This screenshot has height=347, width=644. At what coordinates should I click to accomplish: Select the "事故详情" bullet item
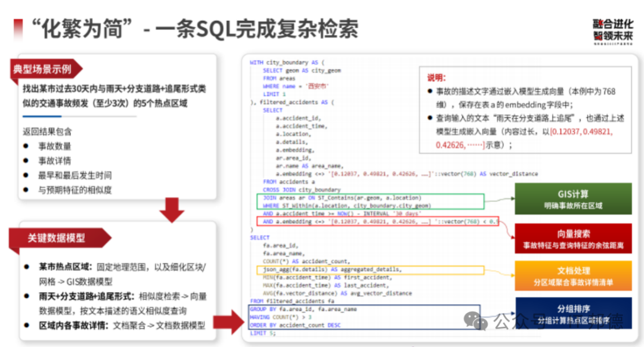[55, 160]
